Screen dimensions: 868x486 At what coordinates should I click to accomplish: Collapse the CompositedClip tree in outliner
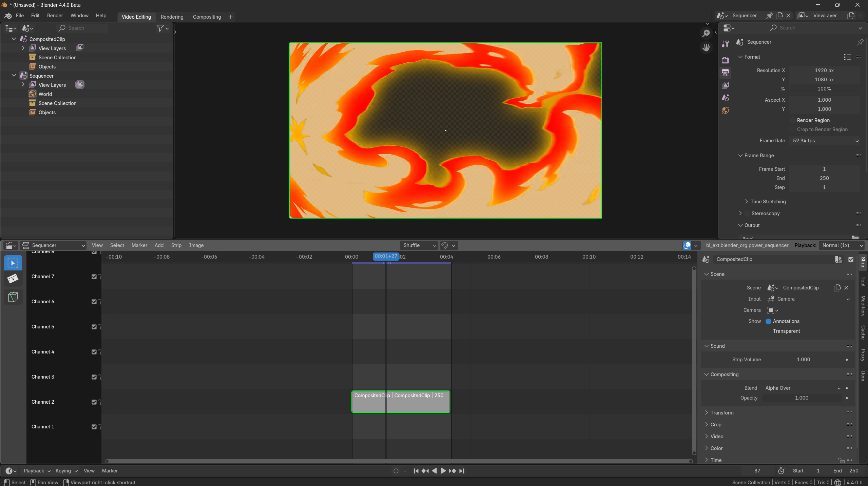point(14,39)
